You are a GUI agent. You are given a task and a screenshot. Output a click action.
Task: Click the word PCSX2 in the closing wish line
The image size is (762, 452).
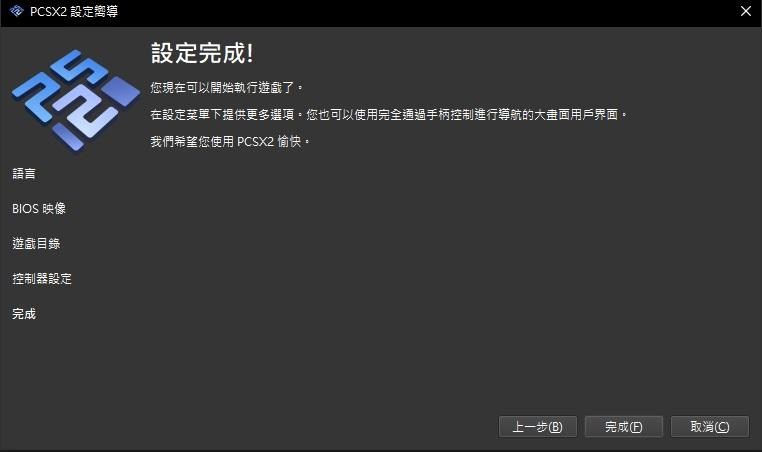[256, 141]
